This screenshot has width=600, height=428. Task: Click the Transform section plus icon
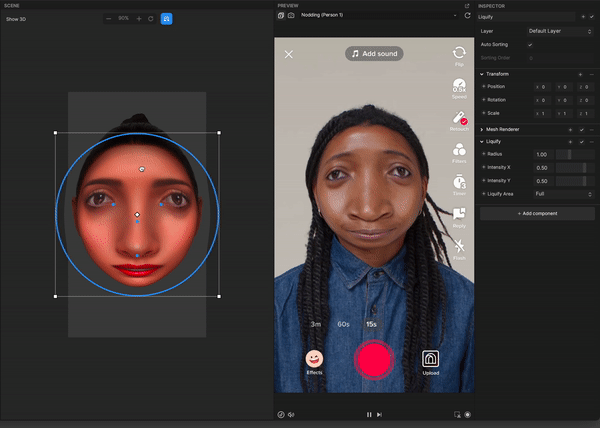coord(580,75)
